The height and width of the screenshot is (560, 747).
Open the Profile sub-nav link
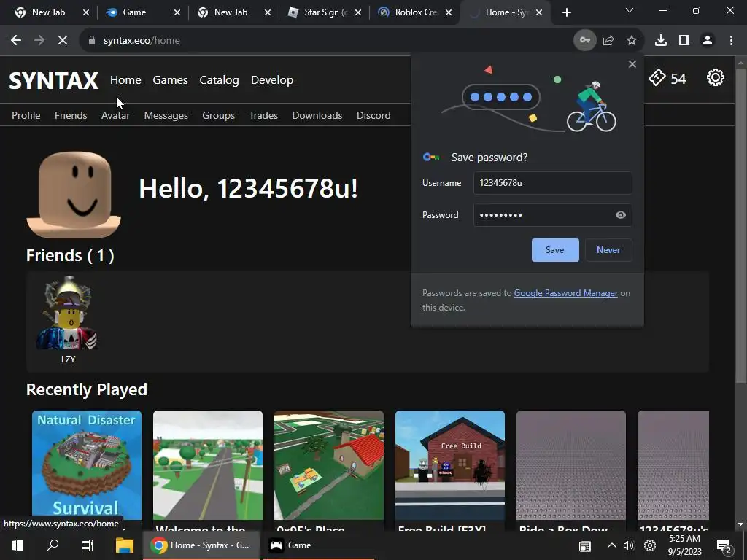click(26, 115)
